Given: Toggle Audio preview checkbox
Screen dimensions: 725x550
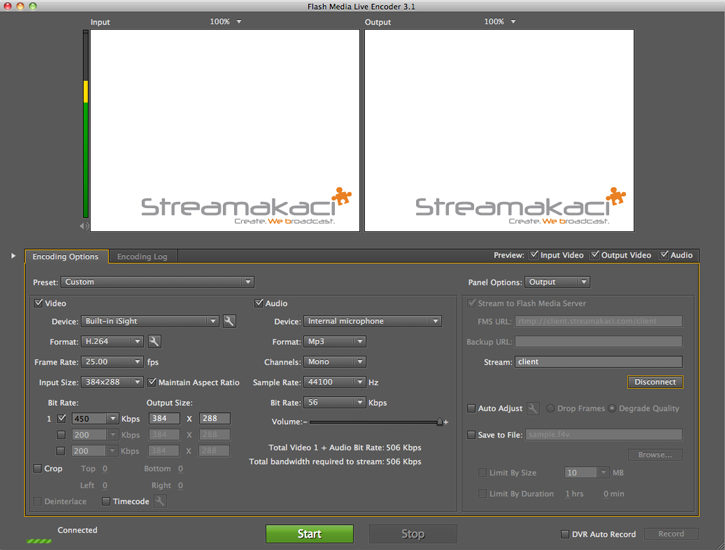Looking at the screenshot, I should pyautogui.click(x=664, y=255).
